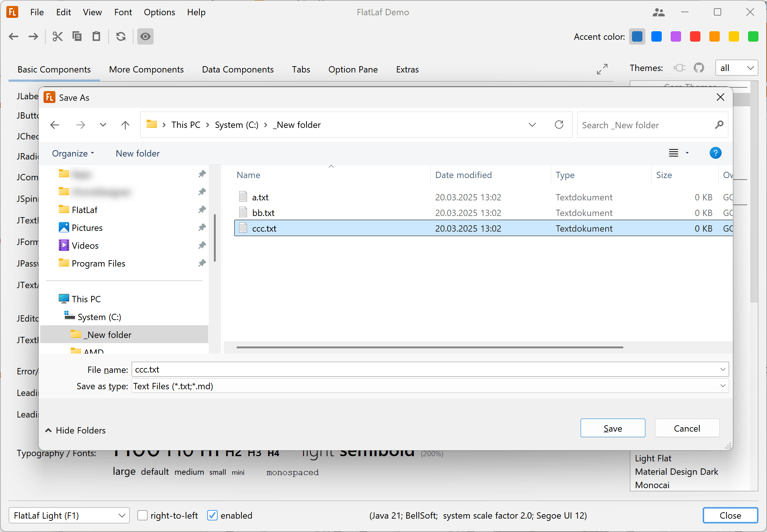Screen dimensions: 767x532
Task: Click New folder in dialog toolbar
Action: [138, 154]
